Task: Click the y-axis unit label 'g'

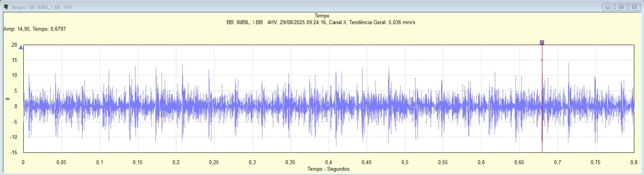Action: pos(6,99)
